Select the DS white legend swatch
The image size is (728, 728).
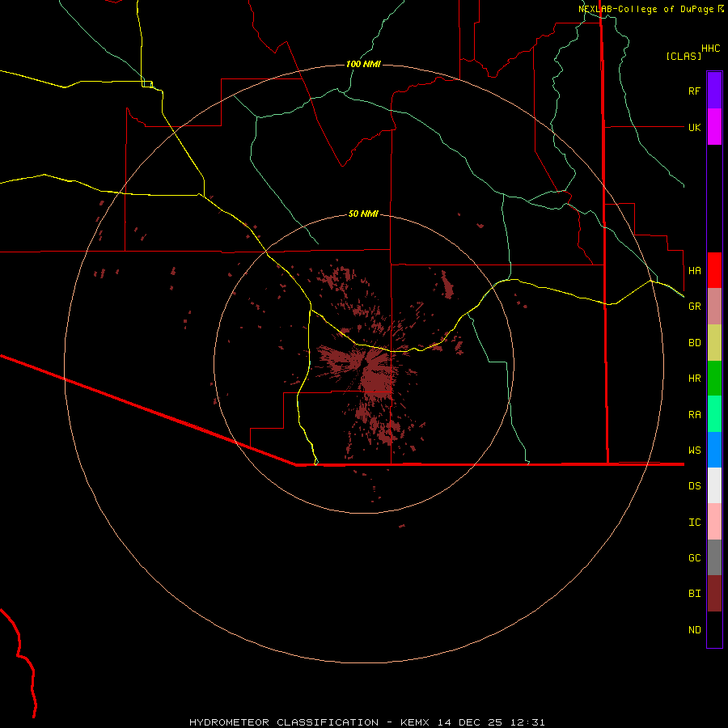click(x=714, y=485)
